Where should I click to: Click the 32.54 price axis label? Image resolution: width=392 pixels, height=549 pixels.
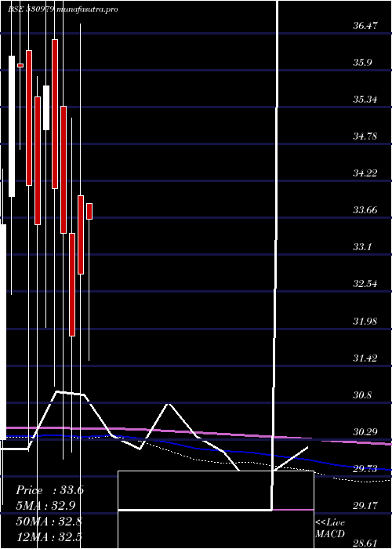click(365, 284)
